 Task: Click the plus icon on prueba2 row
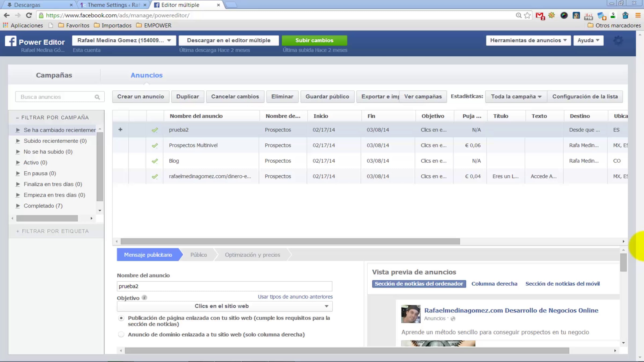tap(120, 130)
